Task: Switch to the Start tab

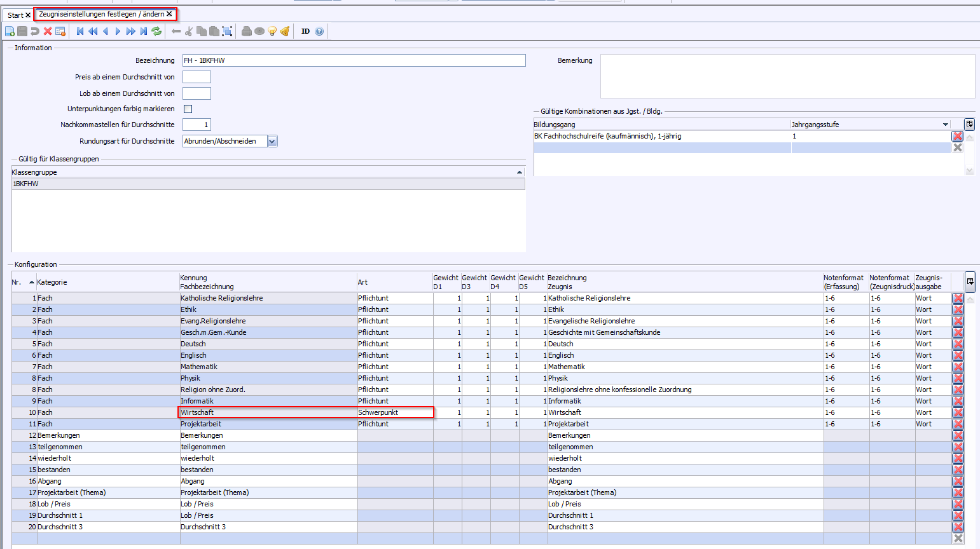Action: [x=15, y=15]
